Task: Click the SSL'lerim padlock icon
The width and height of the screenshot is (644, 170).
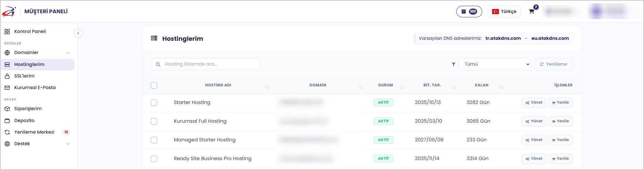Action: (7, 76)
